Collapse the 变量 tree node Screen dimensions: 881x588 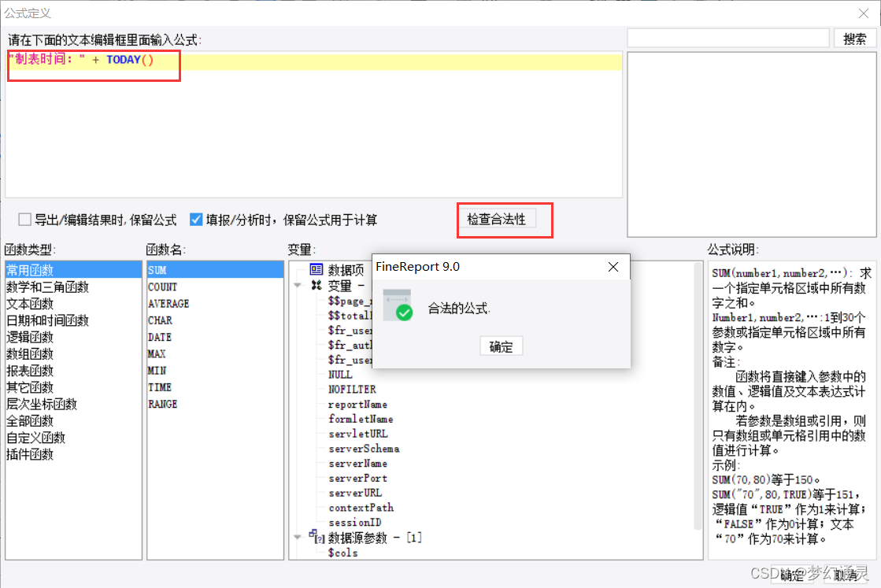point(298,285)
